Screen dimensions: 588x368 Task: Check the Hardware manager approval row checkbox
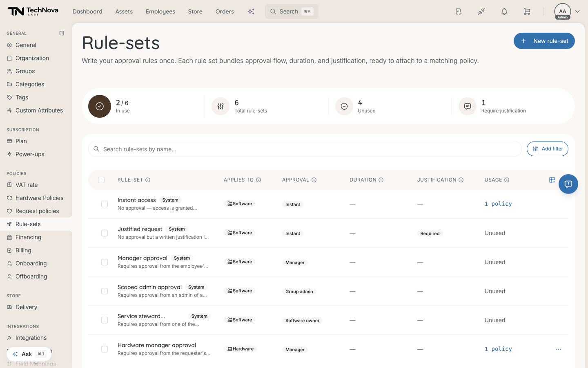105,349
